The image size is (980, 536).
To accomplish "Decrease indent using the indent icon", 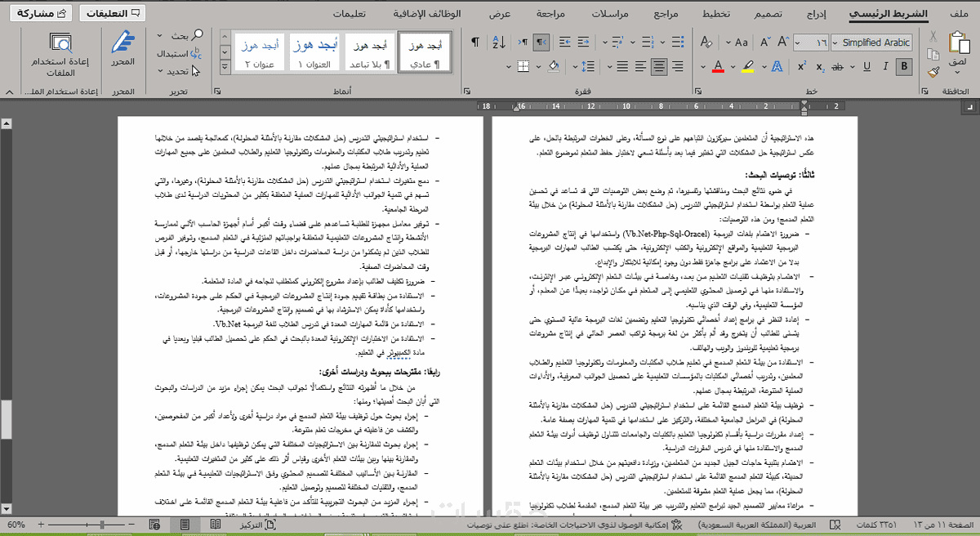I will (583, 42).
